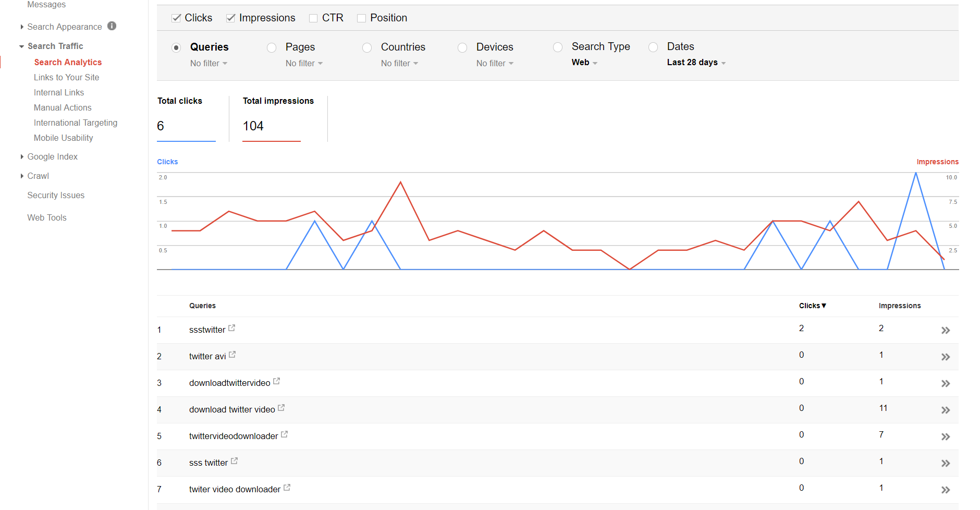The height and width of the screenshot is (510, 980).
Task: Click double-chevron icon on twittervideodownloader row
Action: [x=946, y=437]
